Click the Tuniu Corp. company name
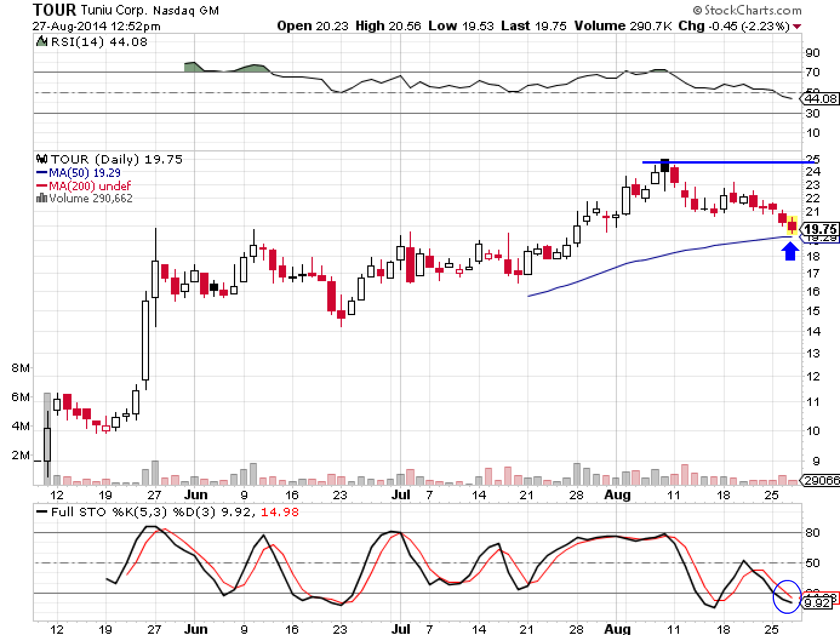The image size is (840, 635). [115, 11]
